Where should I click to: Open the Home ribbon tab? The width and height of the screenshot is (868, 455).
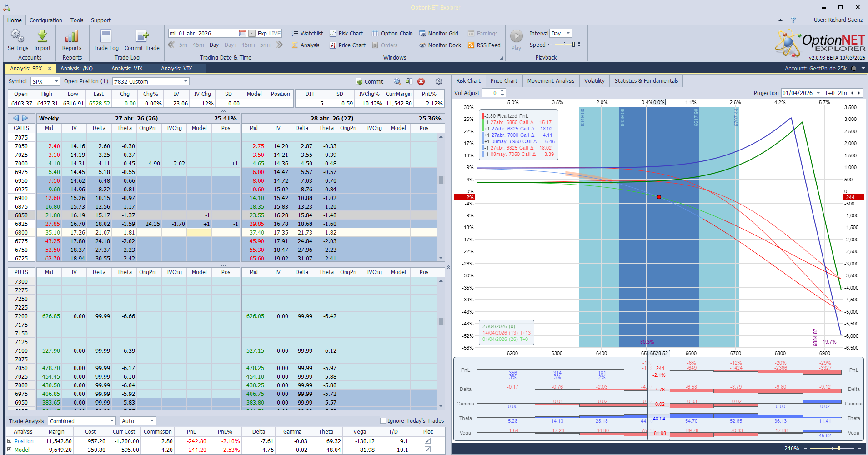click(x=15, y=20)
